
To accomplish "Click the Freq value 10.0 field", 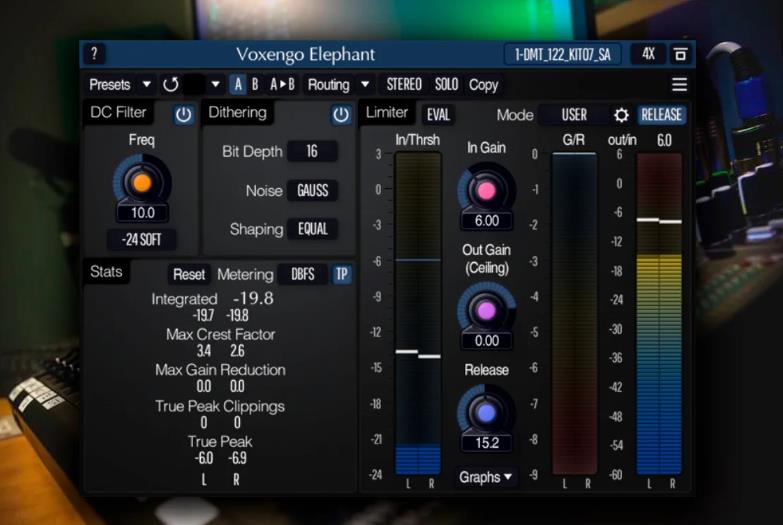I will click(142, 213).
